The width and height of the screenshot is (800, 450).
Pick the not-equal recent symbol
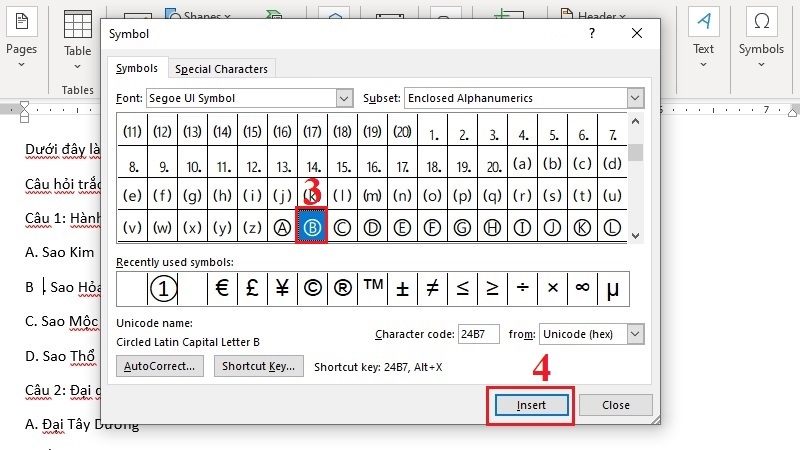[433, 289]
